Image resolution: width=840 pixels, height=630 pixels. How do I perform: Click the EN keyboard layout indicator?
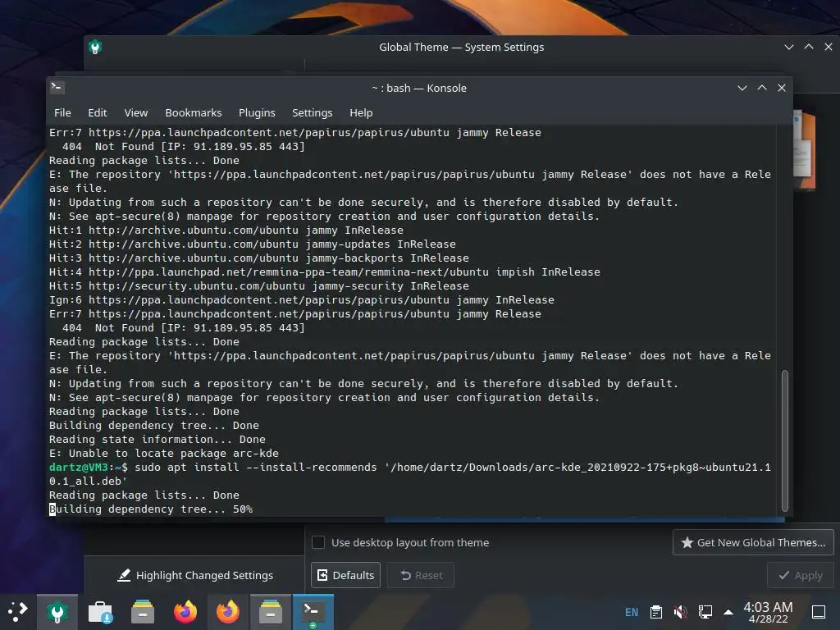[632, 612]
